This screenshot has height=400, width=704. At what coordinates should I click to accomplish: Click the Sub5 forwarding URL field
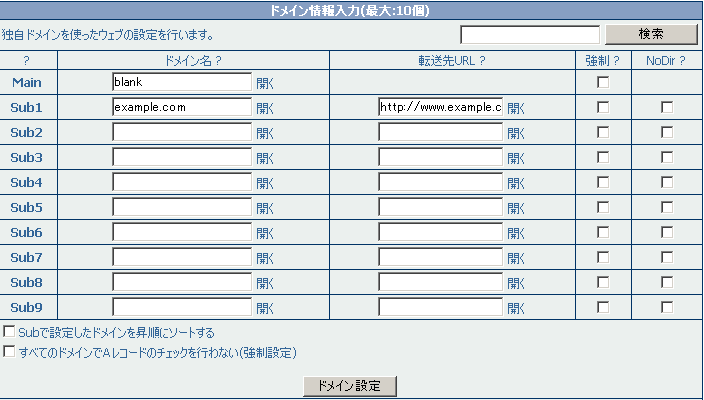[440, 207]
